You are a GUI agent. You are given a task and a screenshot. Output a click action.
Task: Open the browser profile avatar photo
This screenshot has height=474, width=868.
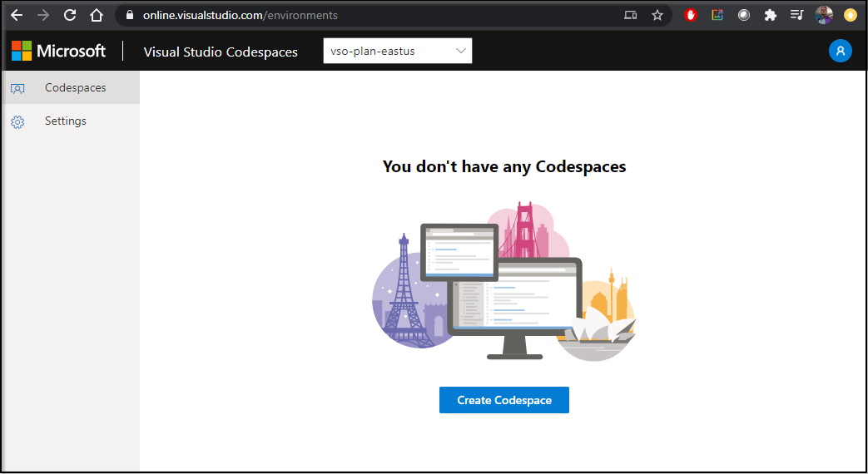[x=824, y=15]
